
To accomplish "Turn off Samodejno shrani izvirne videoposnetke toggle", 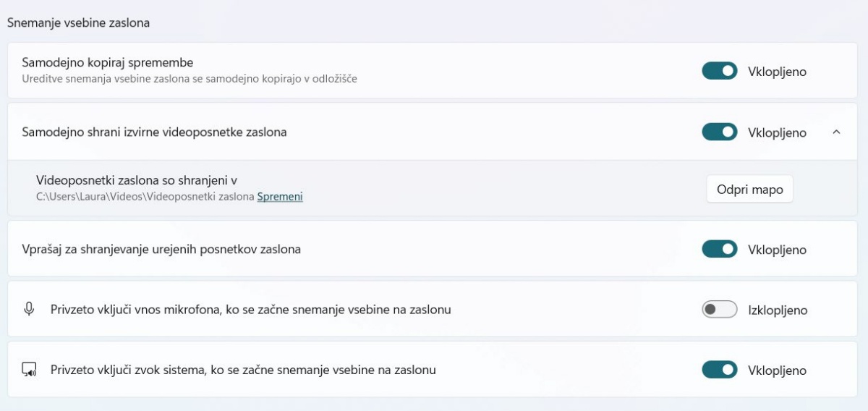I will click(719, 132).
